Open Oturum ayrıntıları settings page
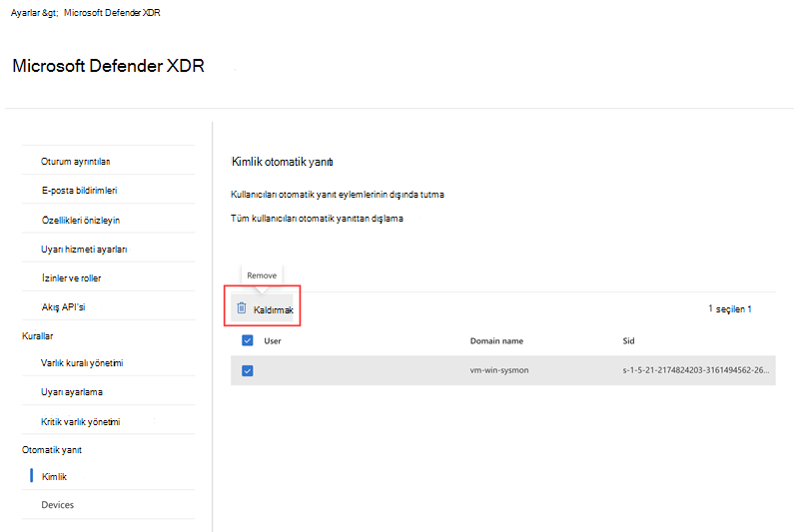The height and width of the screenshot is (532, 799). (x=76, y=162)
